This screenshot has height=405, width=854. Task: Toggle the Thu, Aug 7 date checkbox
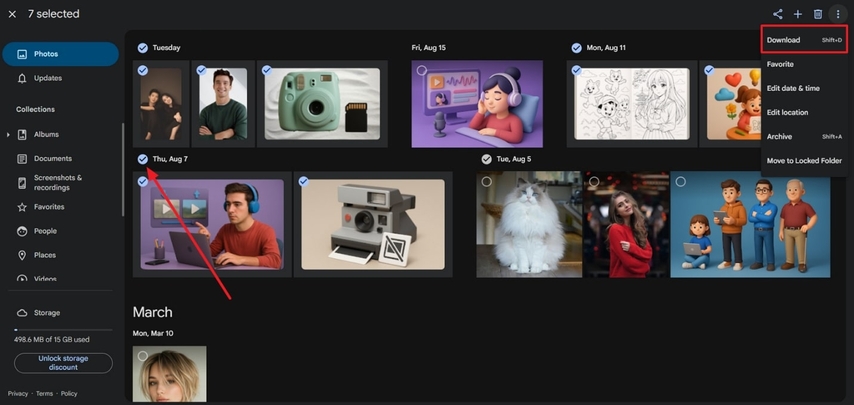(143, 159)
